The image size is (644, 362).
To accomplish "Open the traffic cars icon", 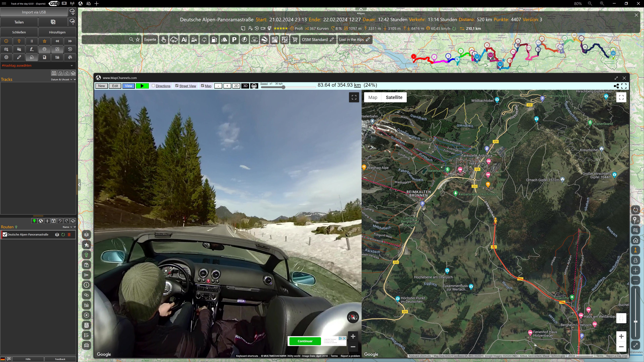I will click(194, 39).
